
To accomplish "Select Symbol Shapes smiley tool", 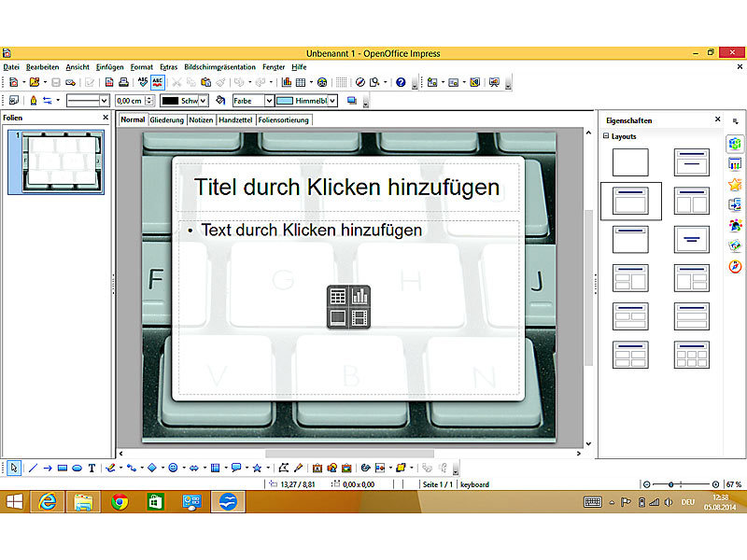I will click(x=173, y=469).
